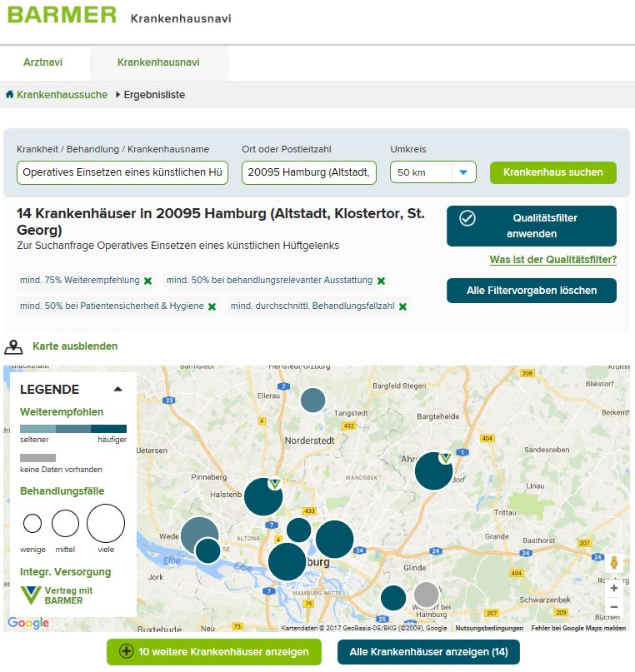Click the home icon in breadcrumb
The height and width of the screenshot is (672, 635).
10,95
